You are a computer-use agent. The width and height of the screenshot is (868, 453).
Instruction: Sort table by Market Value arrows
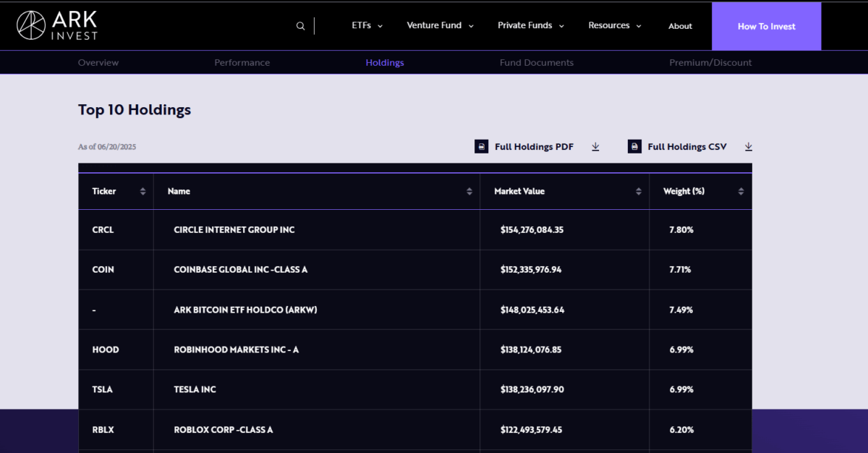tap(638, 192)
